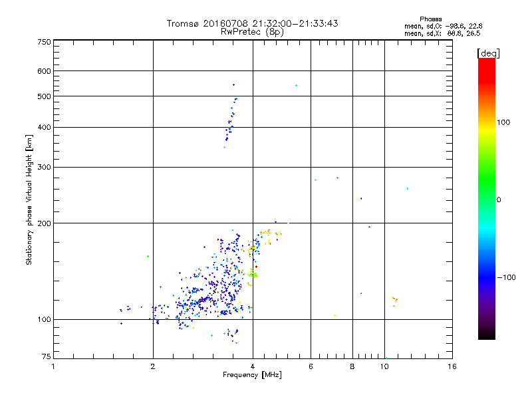The width and height of the screenshot is (532, 399).
Task: Click the 'RwPretec (8p)' subtitle
Action: click(x=252, y=32)
